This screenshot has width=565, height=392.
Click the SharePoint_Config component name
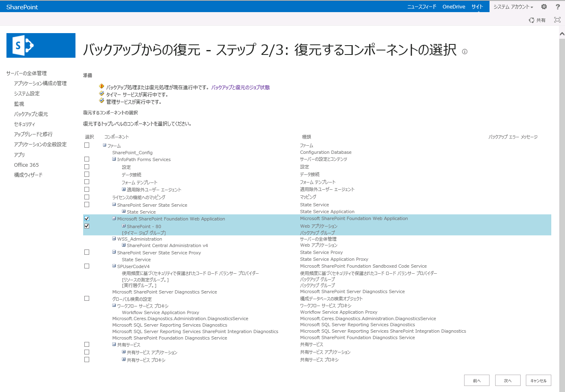132,153
